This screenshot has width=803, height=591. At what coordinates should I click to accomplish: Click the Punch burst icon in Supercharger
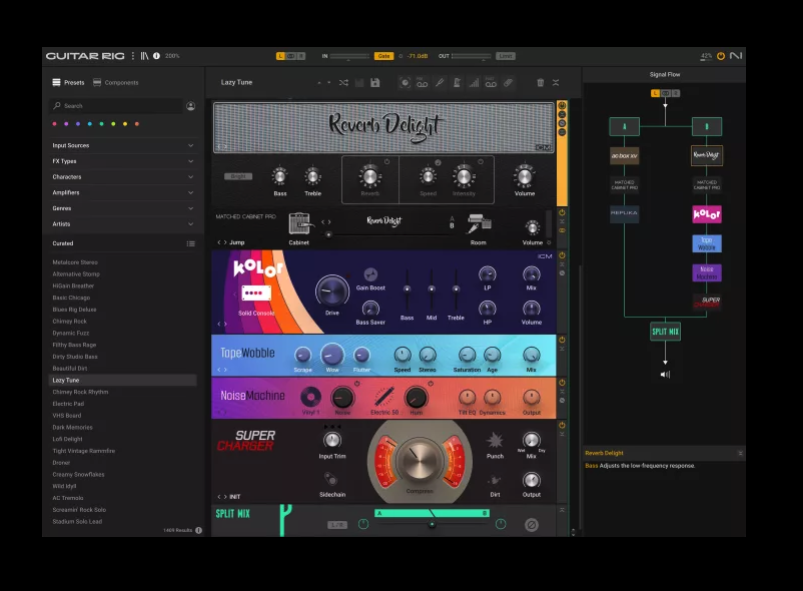pyautogui.click(x=495, y=440)
